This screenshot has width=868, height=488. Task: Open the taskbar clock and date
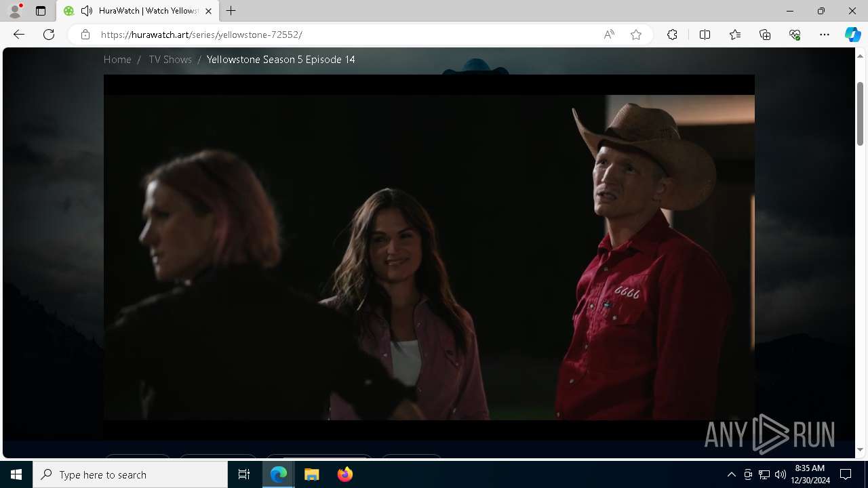coord(810,474)
